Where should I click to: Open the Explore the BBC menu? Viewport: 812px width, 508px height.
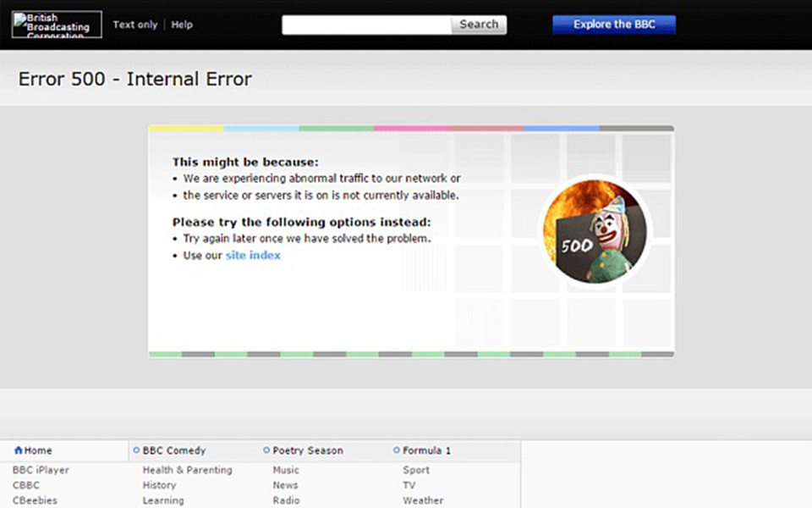coord(614,25)
